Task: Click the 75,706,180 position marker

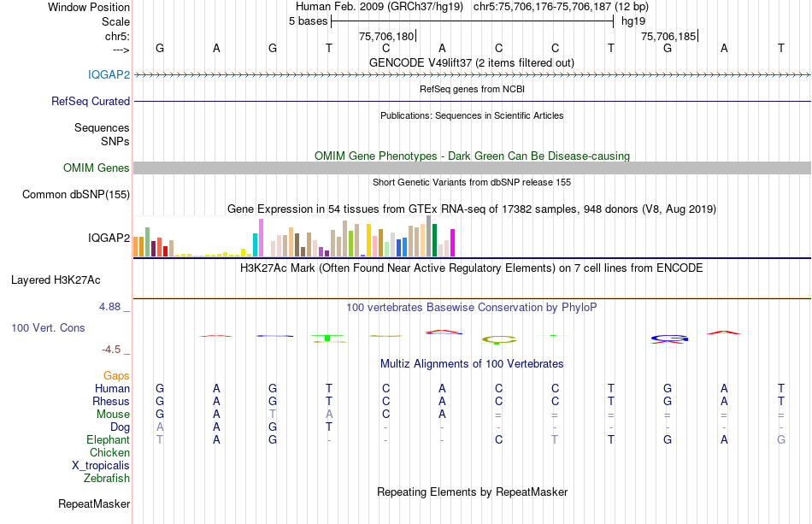Action: point(387,36)
